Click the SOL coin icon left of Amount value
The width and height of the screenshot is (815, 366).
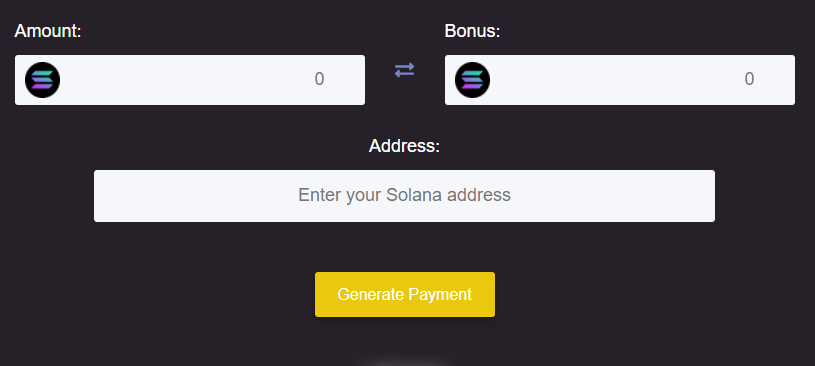point(42,80)
